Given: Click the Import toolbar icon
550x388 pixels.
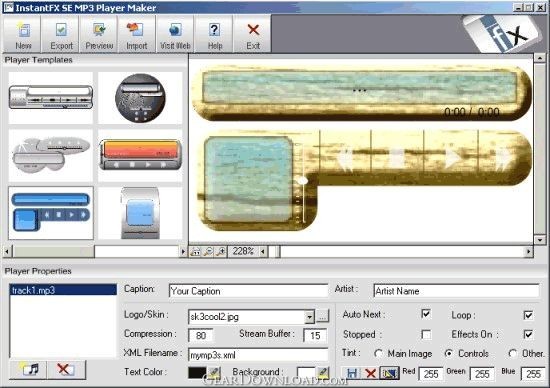Looking at the screenshot, I should click(x=136, y=34).
